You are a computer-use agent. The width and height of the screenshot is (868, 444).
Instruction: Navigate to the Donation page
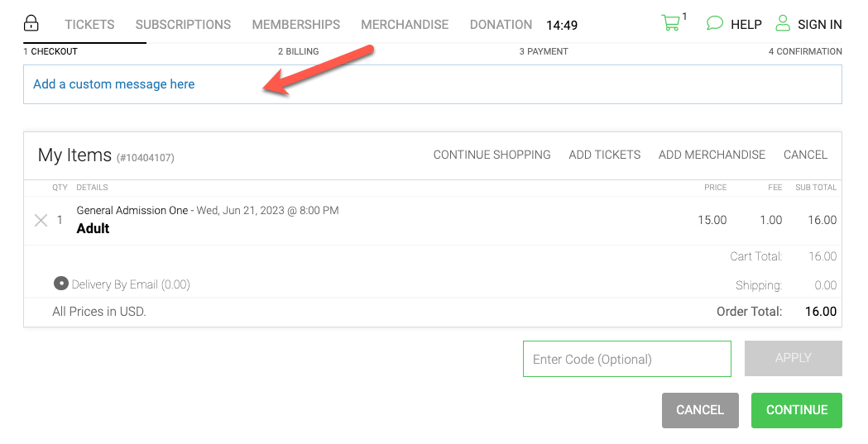[501, 25]
